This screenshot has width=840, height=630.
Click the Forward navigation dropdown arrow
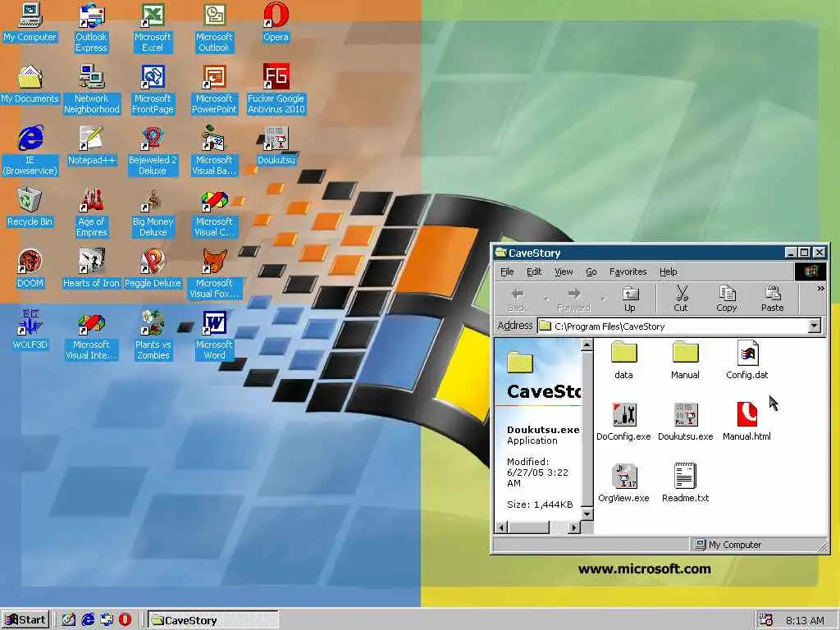[603, 299]
